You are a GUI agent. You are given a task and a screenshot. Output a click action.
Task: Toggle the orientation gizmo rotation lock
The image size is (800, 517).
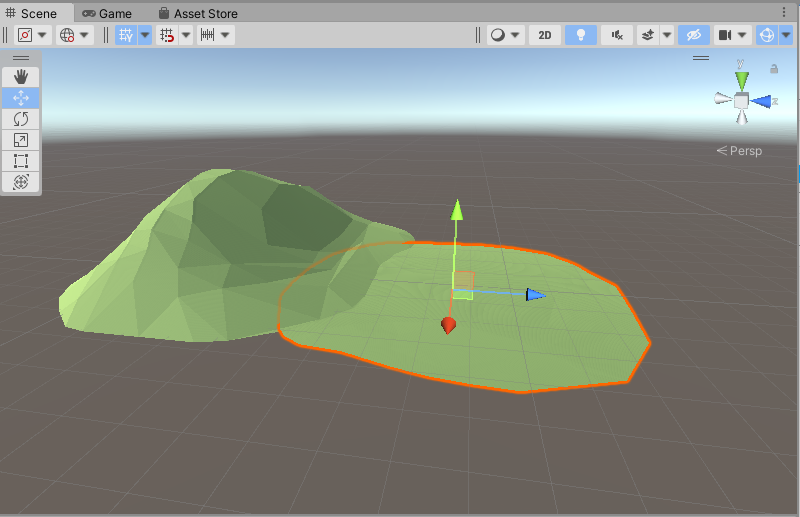tap(774, 69)
